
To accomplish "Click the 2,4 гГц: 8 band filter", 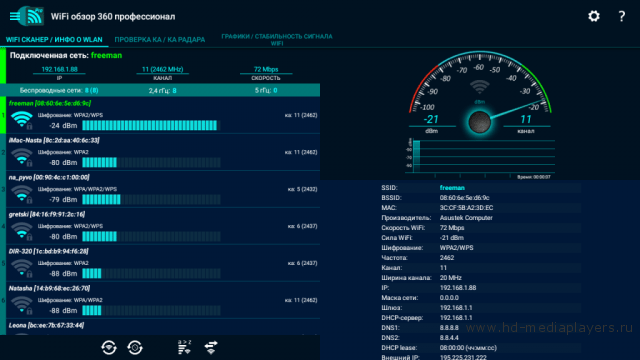I will (162, 90).
